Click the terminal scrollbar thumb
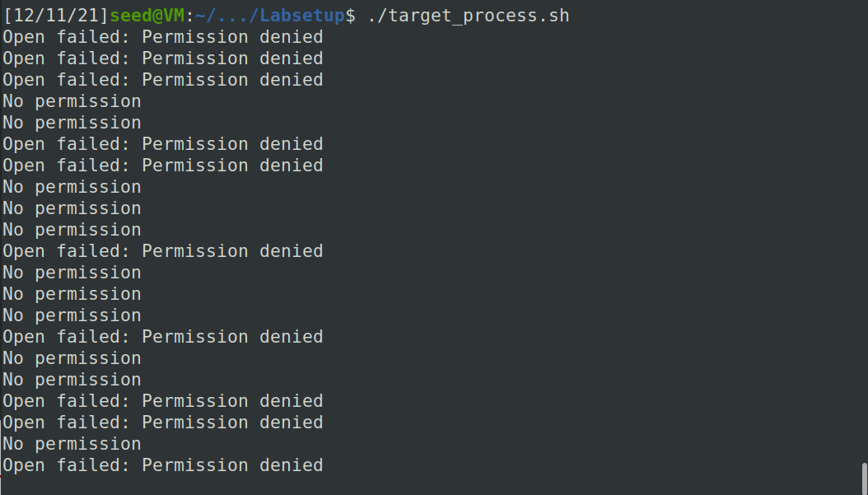Image resolution: width=868 pixels, height=495 pixels. click(x=864, y=479)
